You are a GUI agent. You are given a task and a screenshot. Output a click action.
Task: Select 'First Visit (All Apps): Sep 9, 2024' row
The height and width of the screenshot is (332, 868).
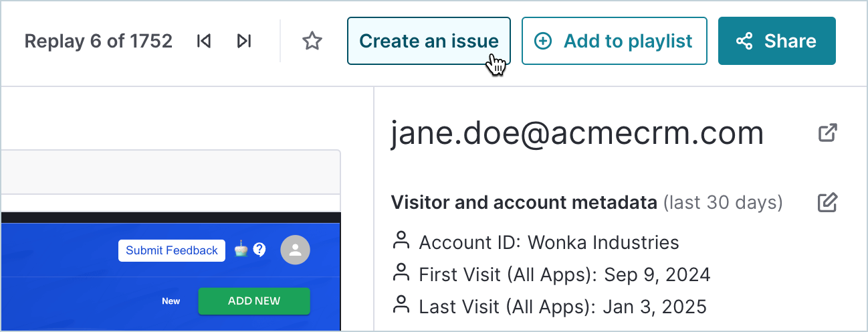pyautogui.click(x=551, y=274)
